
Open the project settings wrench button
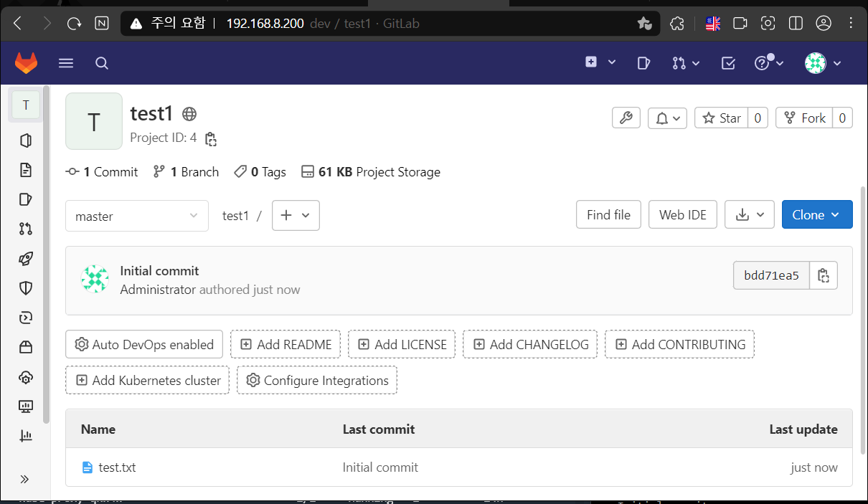coord(626,118)
